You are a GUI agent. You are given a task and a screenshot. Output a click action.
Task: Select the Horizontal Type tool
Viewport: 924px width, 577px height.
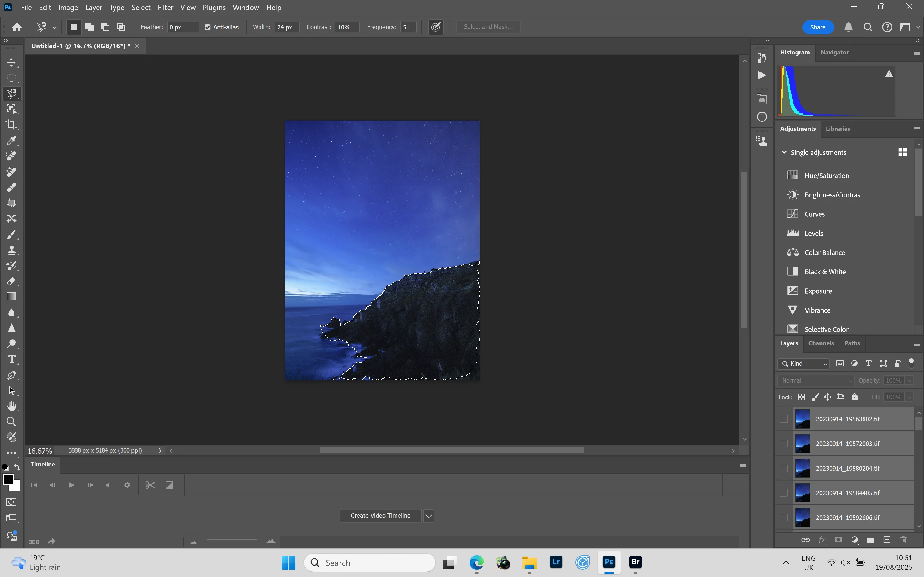[x=11, y=359]
